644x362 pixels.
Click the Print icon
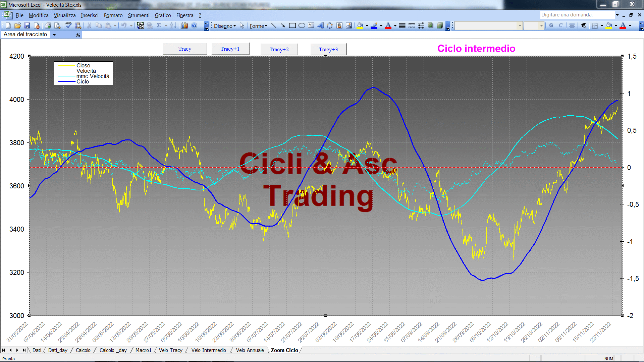click(48, 25)
